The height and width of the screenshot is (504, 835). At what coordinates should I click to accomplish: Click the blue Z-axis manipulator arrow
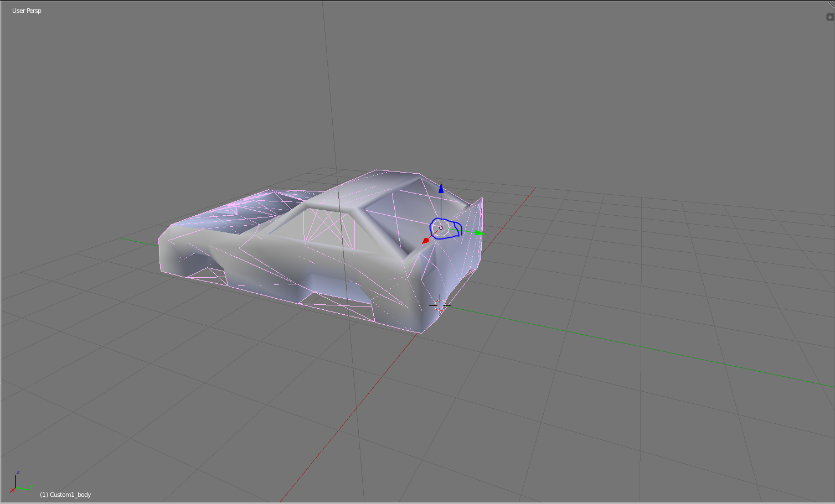[x=441, y=188]
